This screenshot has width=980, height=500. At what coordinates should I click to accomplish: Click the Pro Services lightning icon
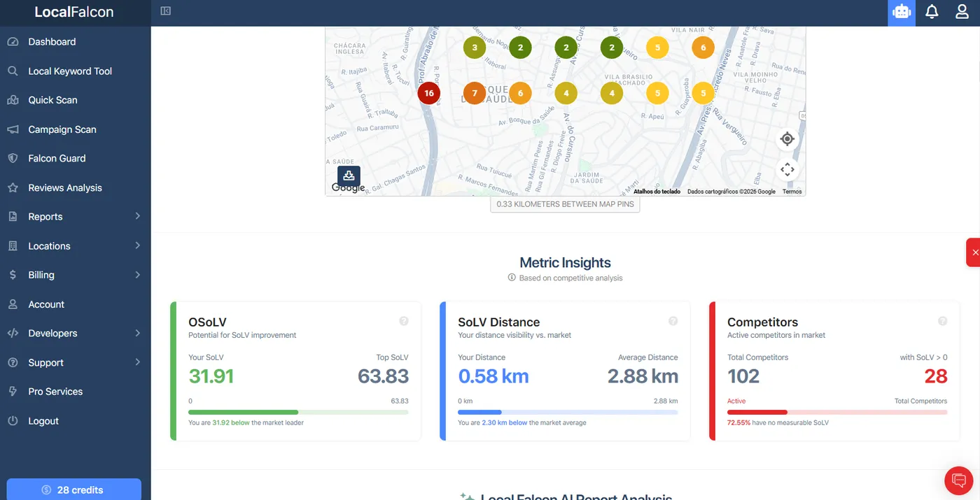coord(13,392)
